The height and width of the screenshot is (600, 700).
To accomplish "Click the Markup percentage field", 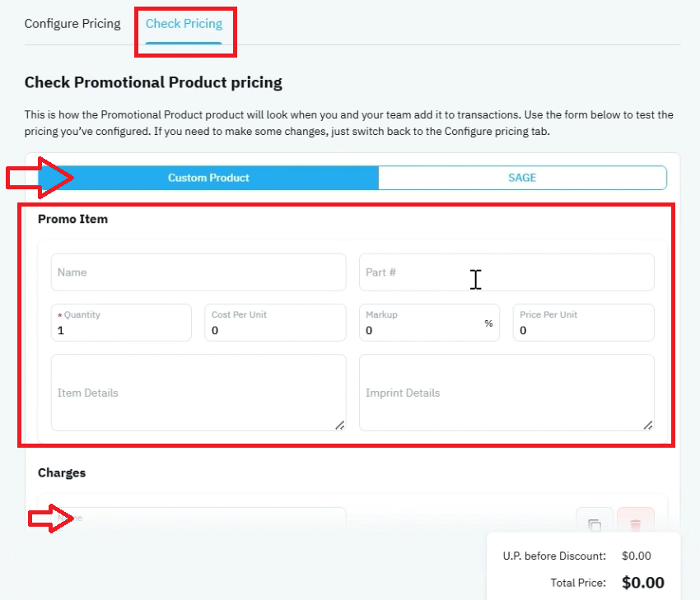I will pyautogui.click(x=429, y=323).
